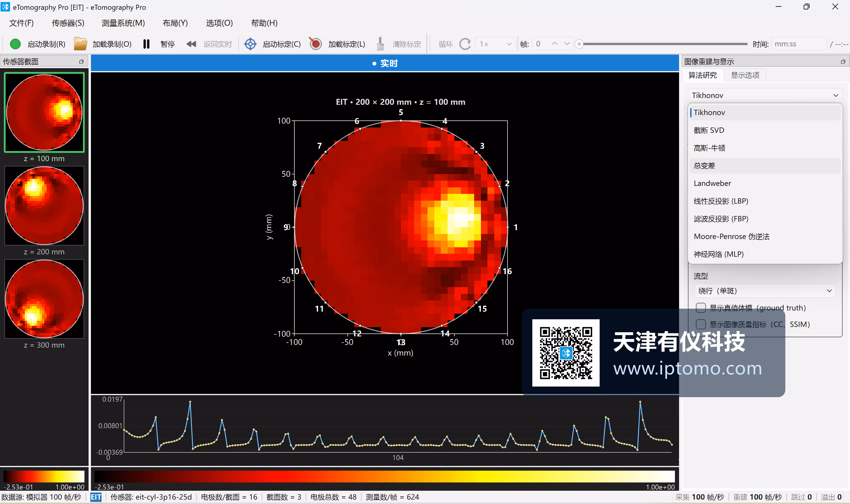Click the load calibration target icon
The height and width of the screenshot is (504, 850).
point(315,44)
